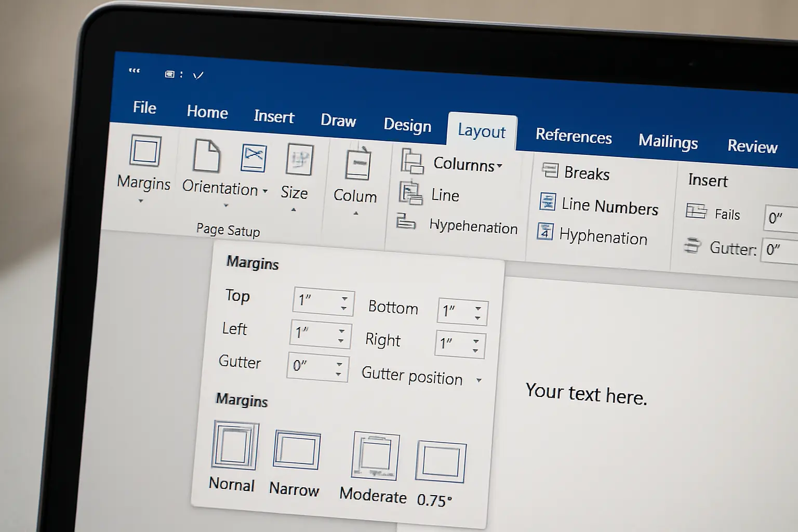798x532 pixels.
Task: Click the Orientation page icon
Action: tap(206, 155)
